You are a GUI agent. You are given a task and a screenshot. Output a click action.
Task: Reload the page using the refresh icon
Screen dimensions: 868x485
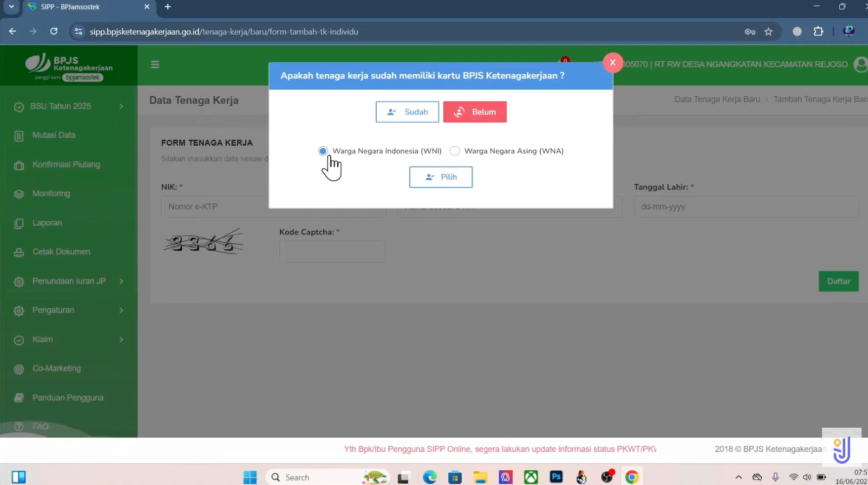54,32
